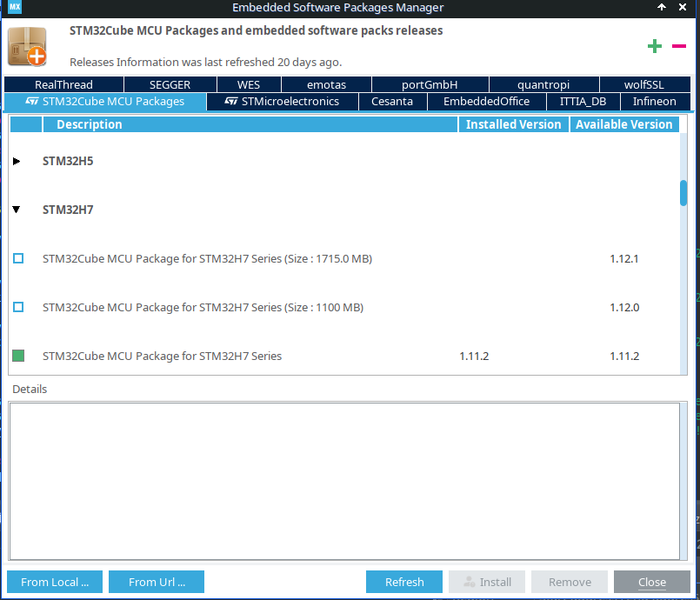The width and height of the screenshot is (700, 600).
Task: Click the Details pane vertical scrollbar
Action: click(x=683, y=481)
